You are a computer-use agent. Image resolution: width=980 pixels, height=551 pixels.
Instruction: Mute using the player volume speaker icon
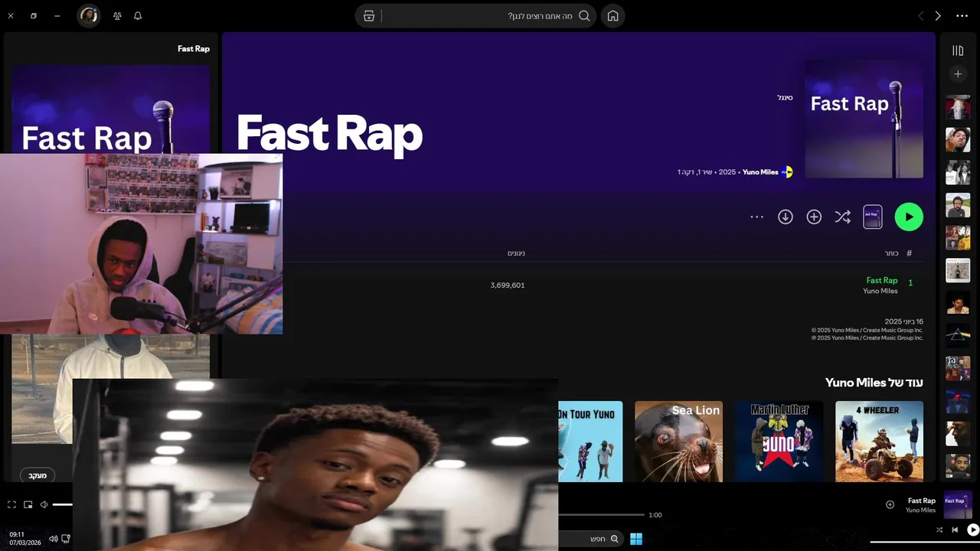point(44,504)
